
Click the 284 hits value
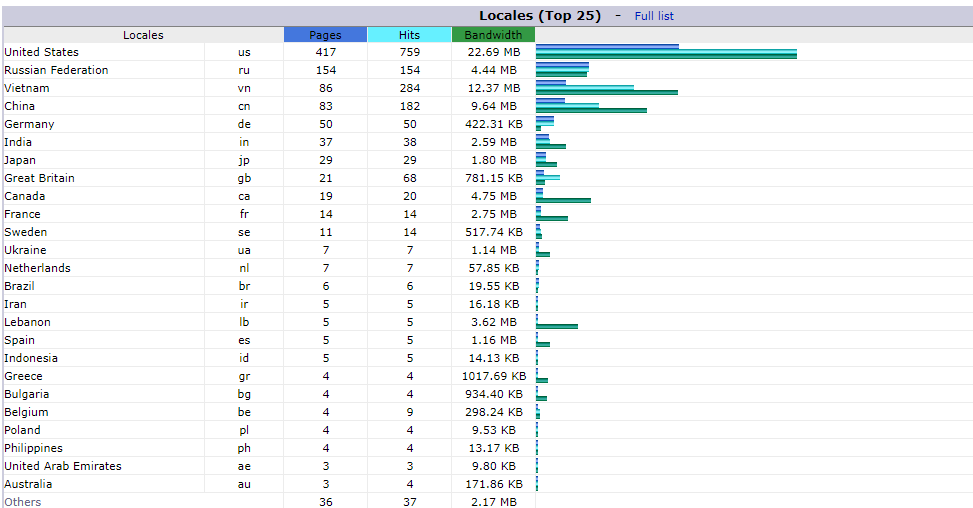click(410, 88)
